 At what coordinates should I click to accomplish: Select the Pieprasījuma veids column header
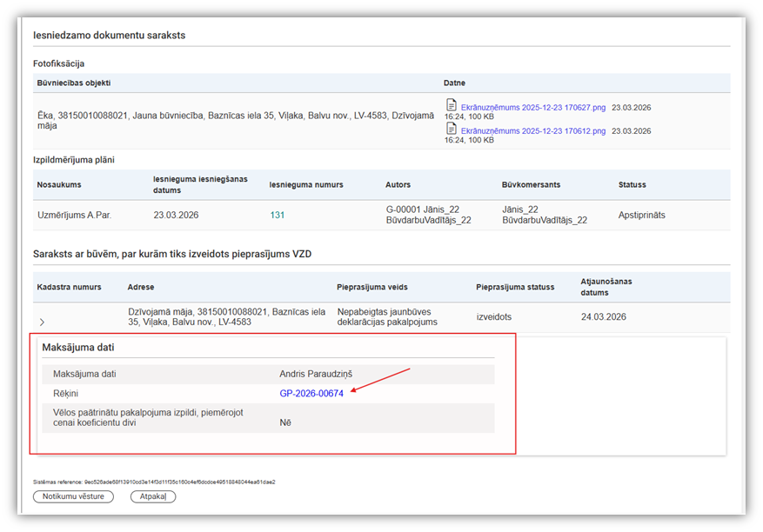click(372, 287)
